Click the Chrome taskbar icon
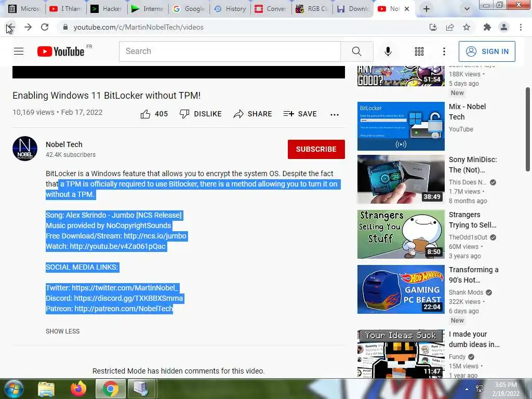Image resolution: width=532 pixels, height=399 pixels. click(111, 389)
